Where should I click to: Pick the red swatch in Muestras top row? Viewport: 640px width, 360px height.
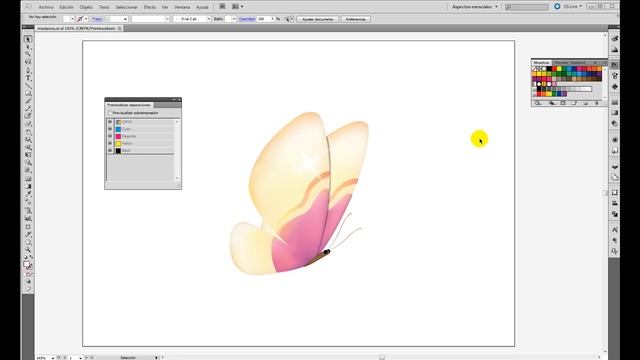tap(554, 69)
